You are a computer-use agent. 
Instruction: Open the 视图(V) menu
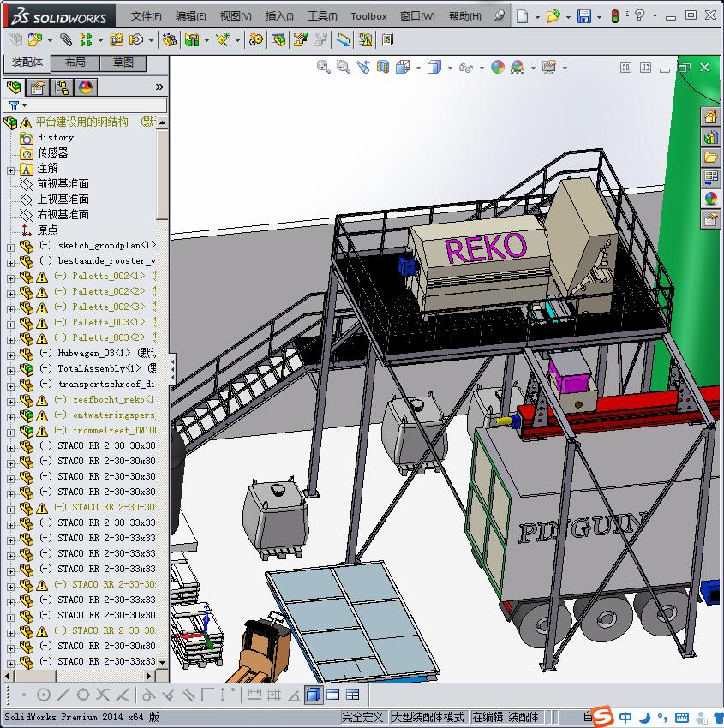[x=236, y=16]
